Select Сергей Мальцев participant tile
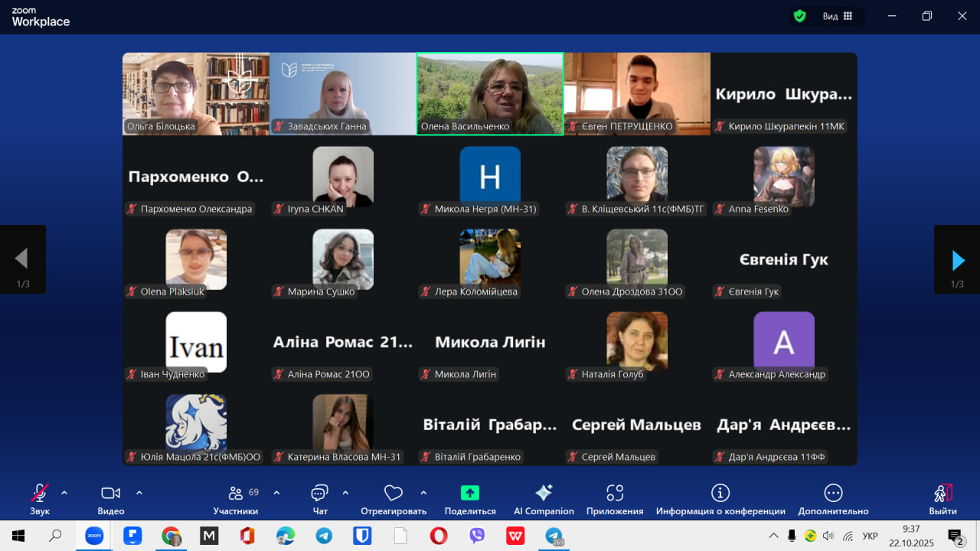The image size is (980, 551). pyautogui.click(x=637, y=425)
